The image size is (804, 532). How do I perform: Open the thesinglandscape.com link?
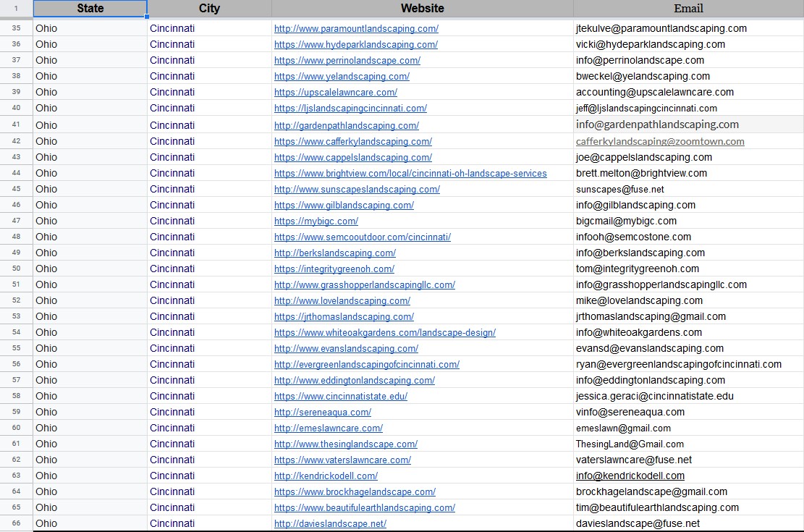pyautogui.click(x=346, y=444)
